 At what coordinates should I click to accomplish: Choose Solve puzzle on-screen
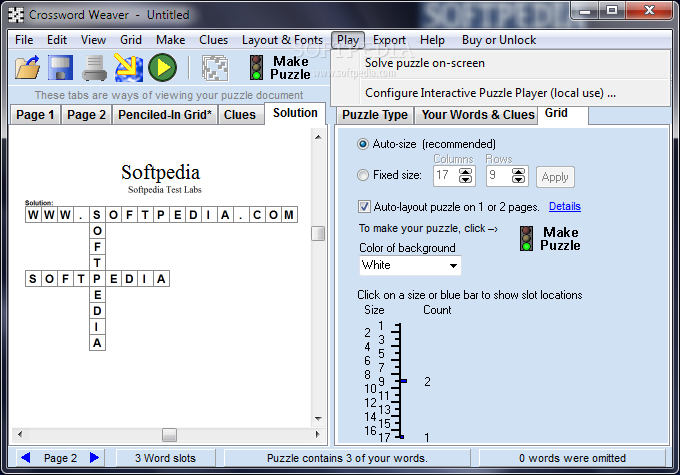coord(500,63)
